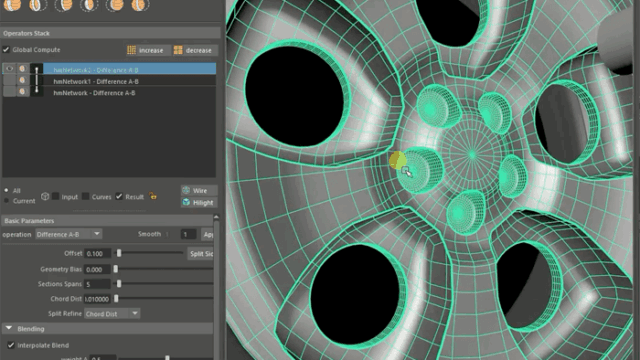Enable the Curves checkbox
This screenshot has width=640, height=360.
pyautogui.click(x=85, y=196)
